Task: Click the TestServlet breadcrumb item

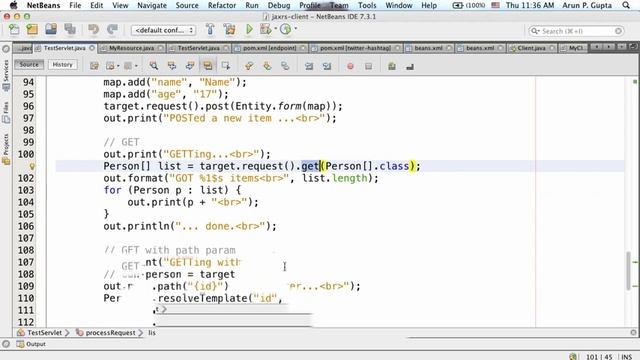Action: (40, 333)
